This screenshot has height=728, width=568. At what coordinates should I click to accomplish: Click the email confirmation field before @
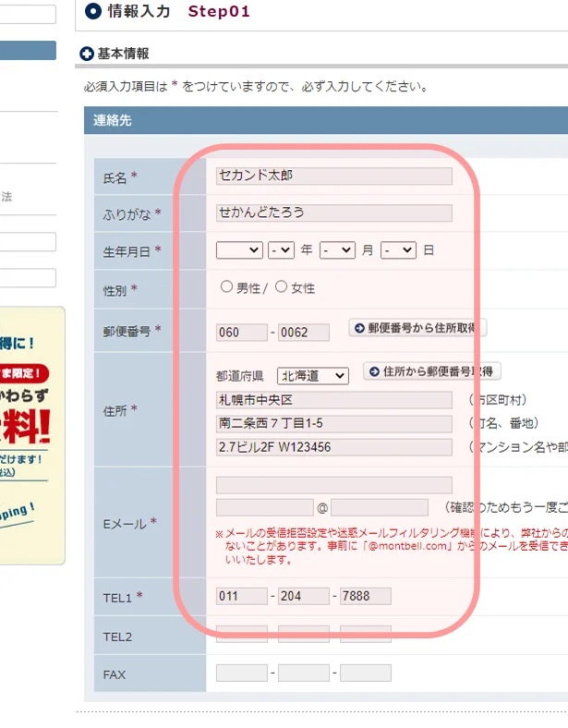tap(264, 507)
